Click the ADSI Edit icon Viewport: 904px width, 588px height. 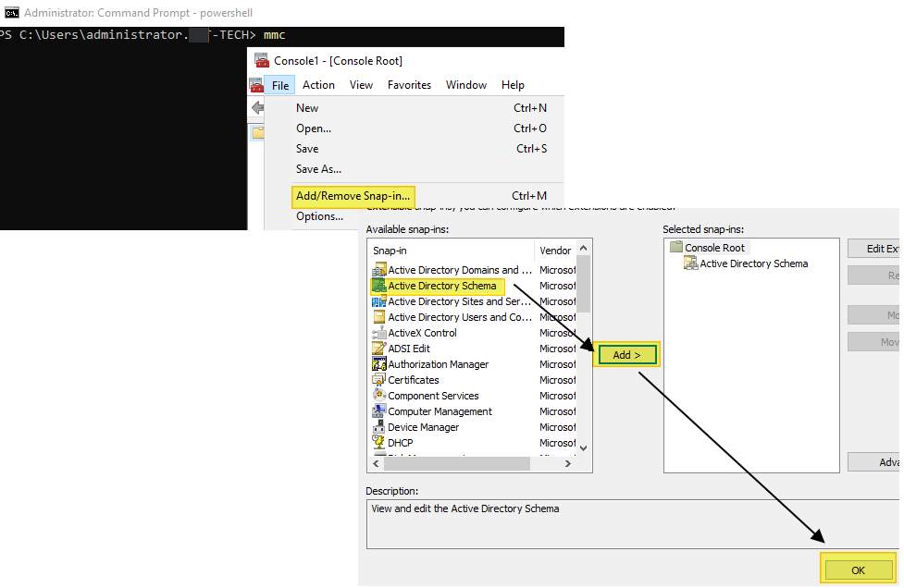(378, 349)
